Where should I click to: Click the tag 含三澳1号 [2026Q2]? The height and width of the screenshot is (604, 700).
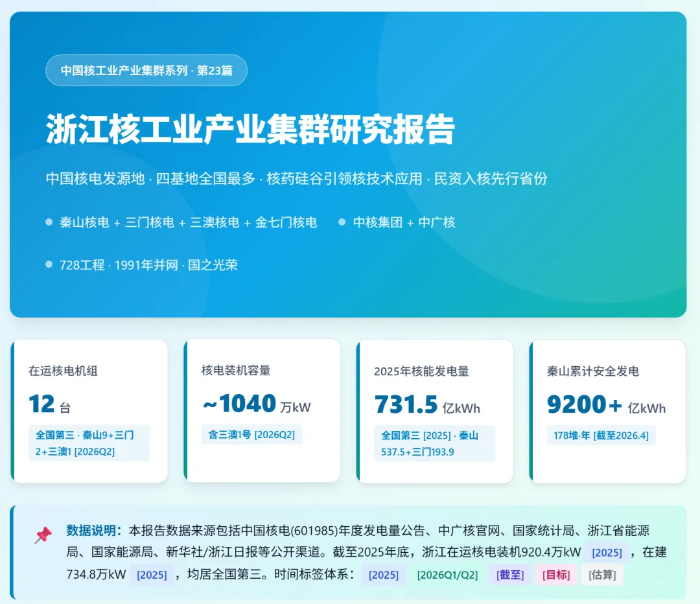251,434
